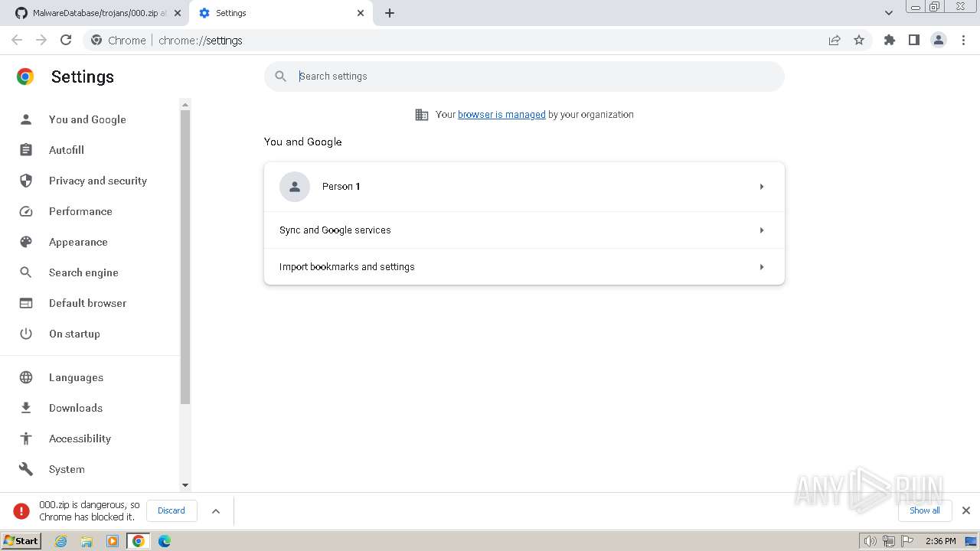This screenshot has width=980, height=551.
Task: Click the Search settings field
Action: tap(524, 77)
